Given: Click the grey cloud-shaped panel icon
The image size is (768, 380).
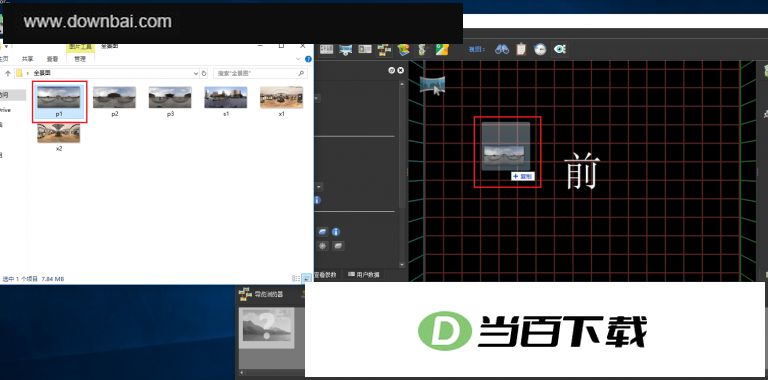Looking at the screenshot, I should pyautogui.click(x=338, y=246).
